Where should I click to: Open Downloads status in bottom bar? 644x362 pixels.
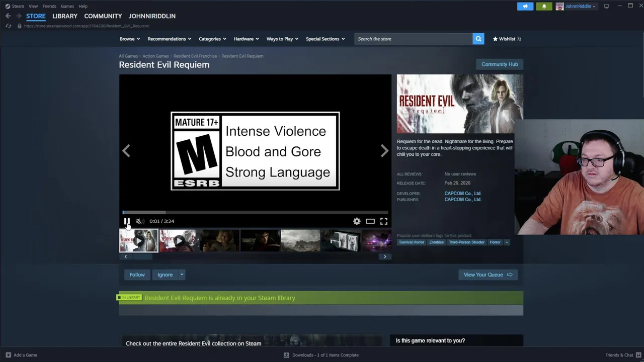coord(321,355)
